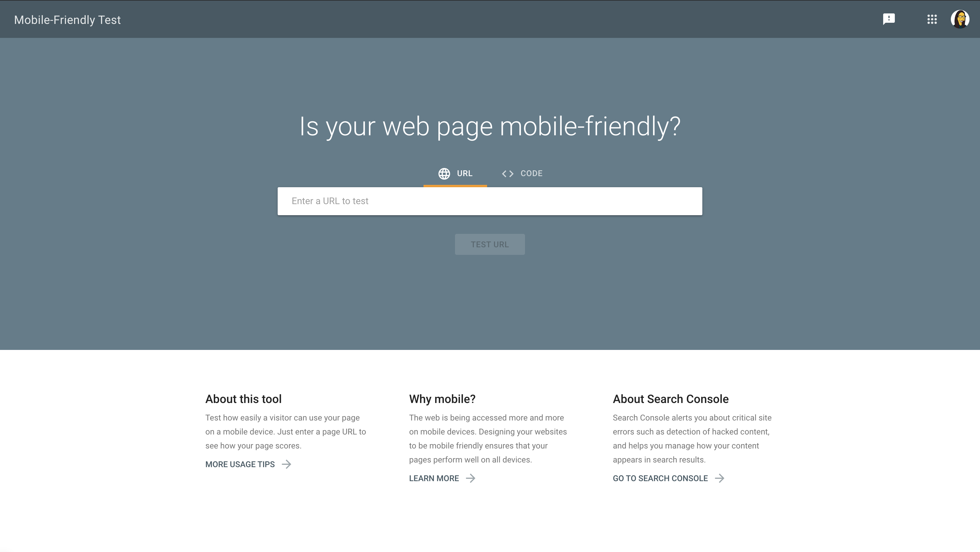Click the URL input field
This screenshot has width=980, height=552.
490,201
